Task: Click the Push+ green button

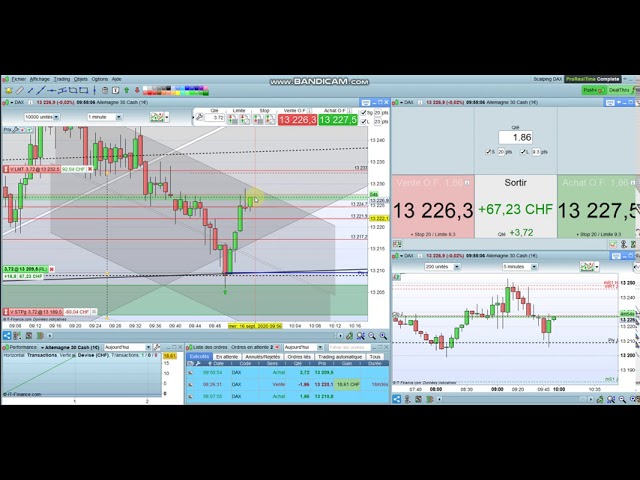Action: pyautogui.click(x=593, y=90)
